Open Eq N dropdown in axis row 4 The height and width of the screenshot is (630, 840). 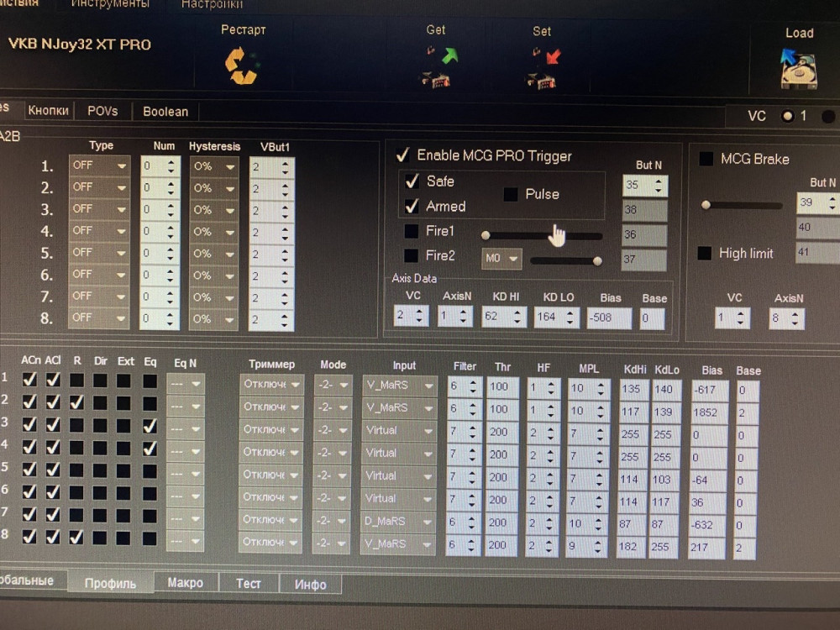coord(185,452)
